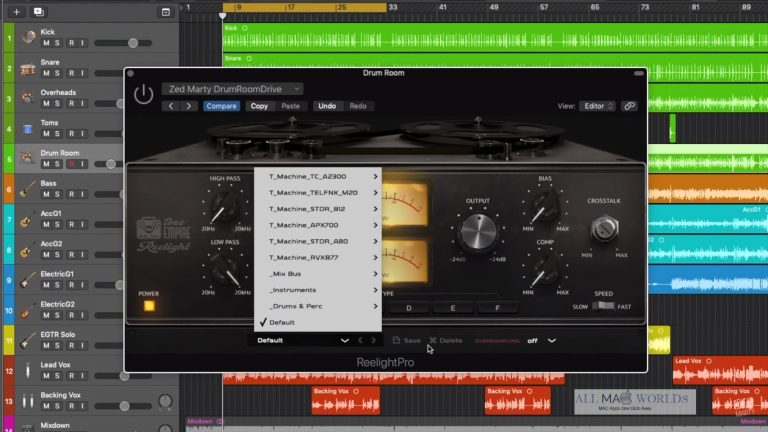768x432 pixels.
Task: Solo the Lead Vox track
Action: [57, 376]
